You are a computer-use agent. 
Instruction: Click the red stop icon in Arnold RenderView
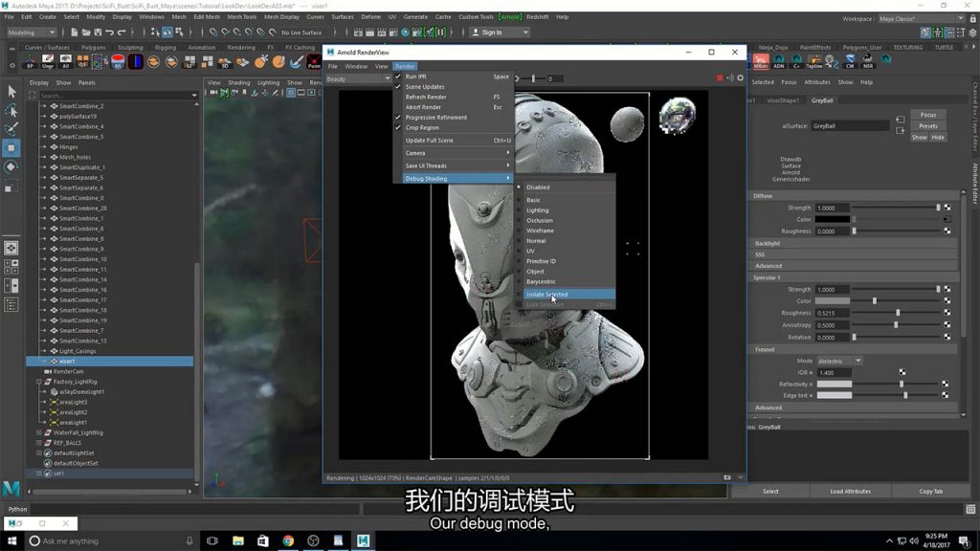[720, 78]
